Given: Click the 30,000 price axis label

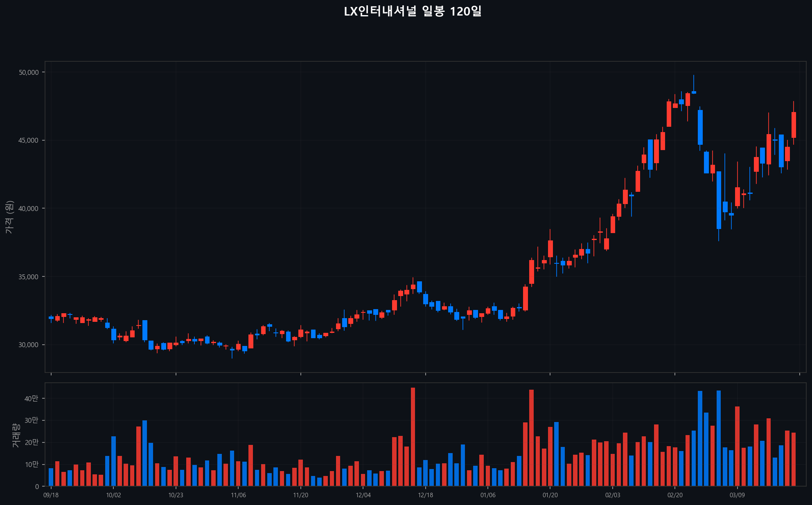Looking at the screenshot, I should pos(29,345).
